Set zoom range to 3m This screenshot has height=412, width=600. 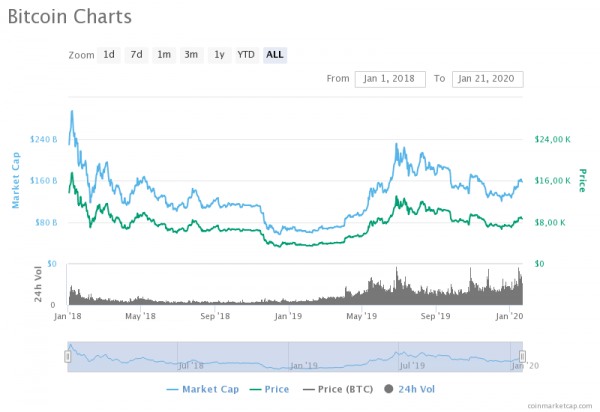(191, 55)
